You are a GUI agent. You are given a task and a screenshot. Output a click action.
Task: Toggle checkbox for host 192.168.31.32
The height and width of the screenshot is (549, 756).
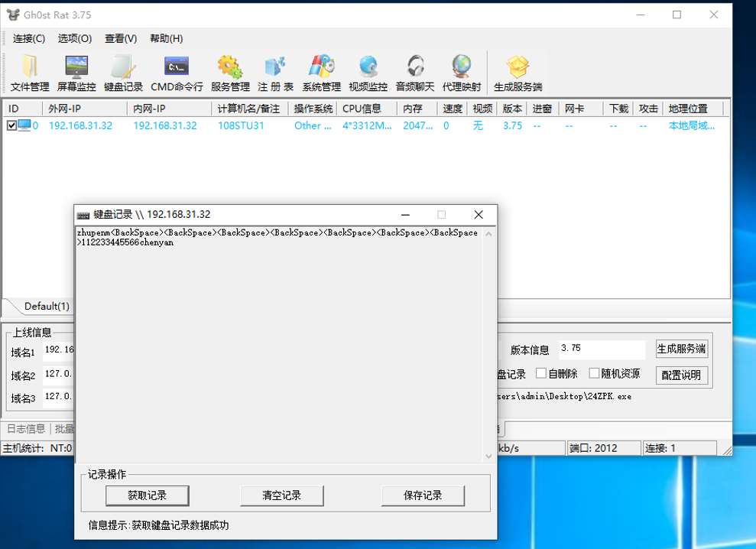point(12,126)
